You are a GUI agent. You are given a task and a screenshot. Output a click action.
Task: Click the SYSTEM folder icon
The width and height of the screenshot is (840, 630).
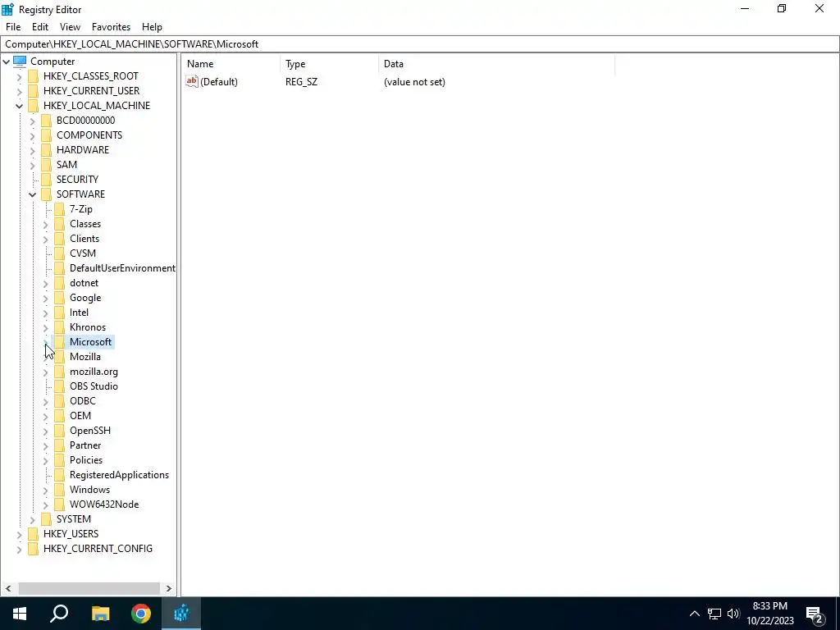pyautogui.click(x=47, y=519)
